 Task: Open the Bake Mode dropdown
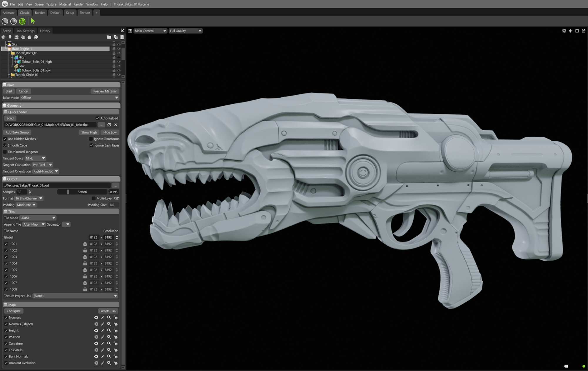[x=70, y=98]
